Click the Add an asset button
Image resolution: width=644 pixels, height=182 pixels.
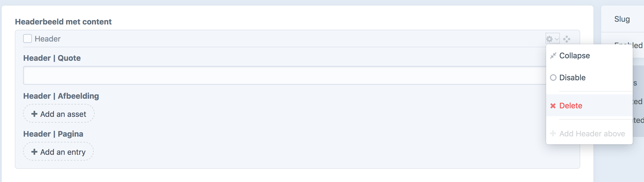tap(59, 114)
